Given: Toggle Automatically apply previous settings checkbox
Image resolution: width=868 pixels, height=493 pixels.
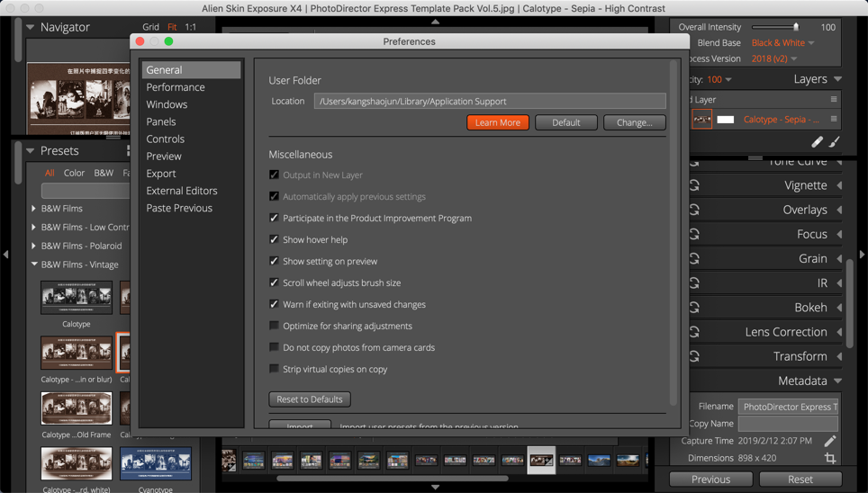Looking at the screenshot, I should point(274,196).
